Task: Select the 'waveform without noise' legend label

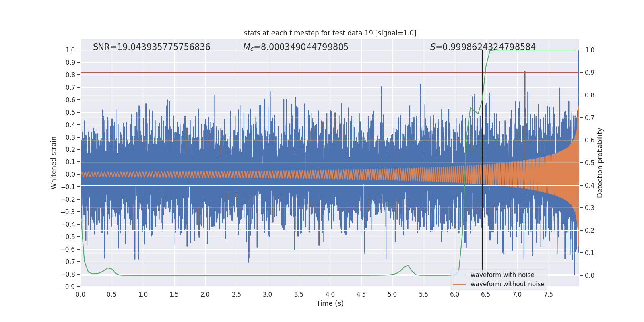Action: (x=507, y=284)
